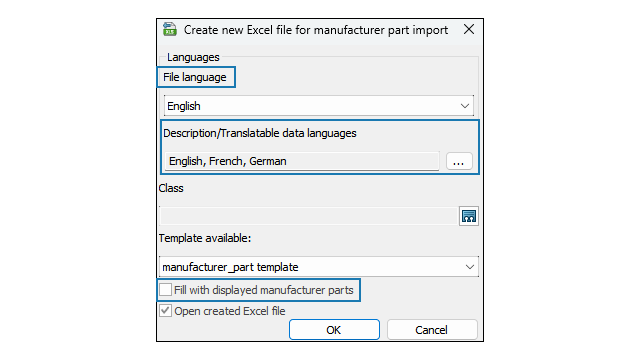Click the chevron arrow of the English combo box
This screenshot has width=640, height=360.
[x=465, y=106]
